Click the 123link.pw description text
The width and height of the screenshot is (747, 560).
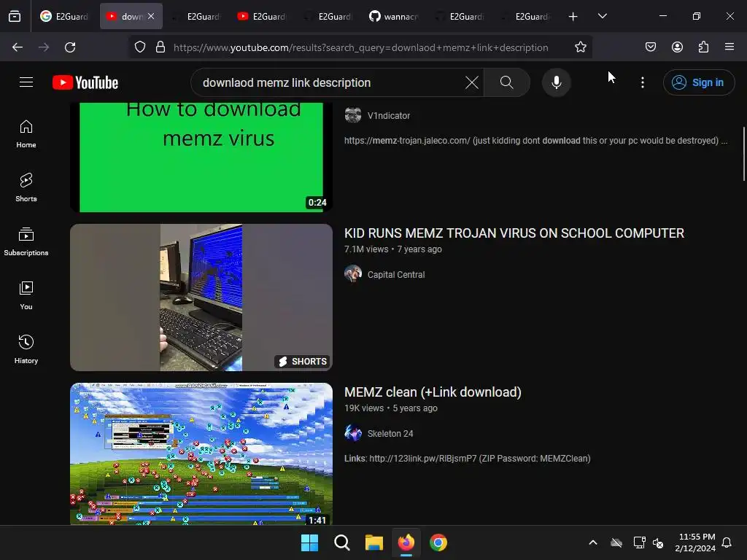(468, 459)
